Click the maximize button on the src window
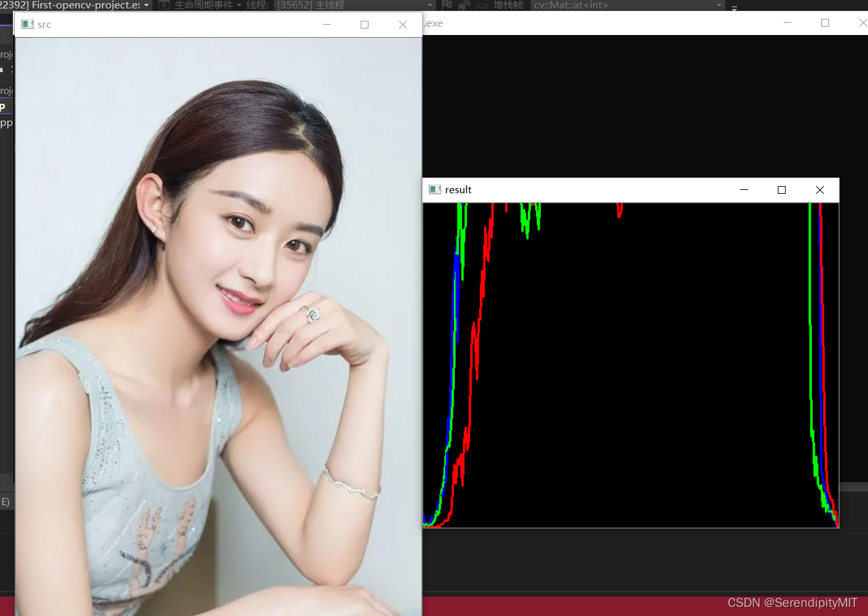868x616 pixels. (364, 24)
